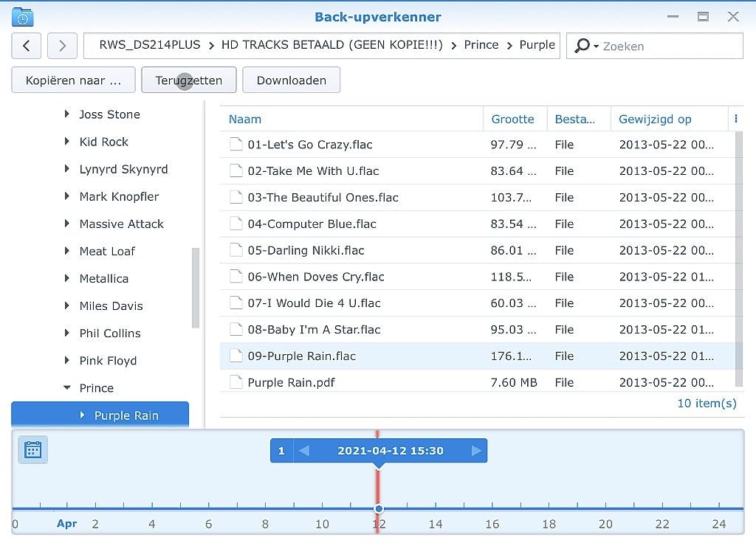Screen dimensions: 756x546
Task: Go to next backup version arrow
Action: (476, 451)
